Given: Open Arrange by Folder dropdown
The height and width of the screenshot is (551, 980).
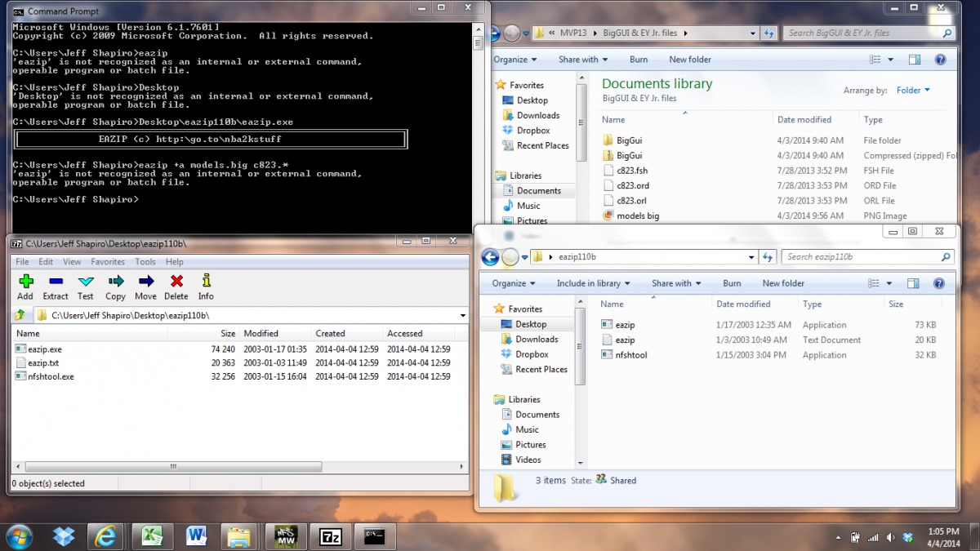Looking at the screenshot, I should click(x=913, y=91).
